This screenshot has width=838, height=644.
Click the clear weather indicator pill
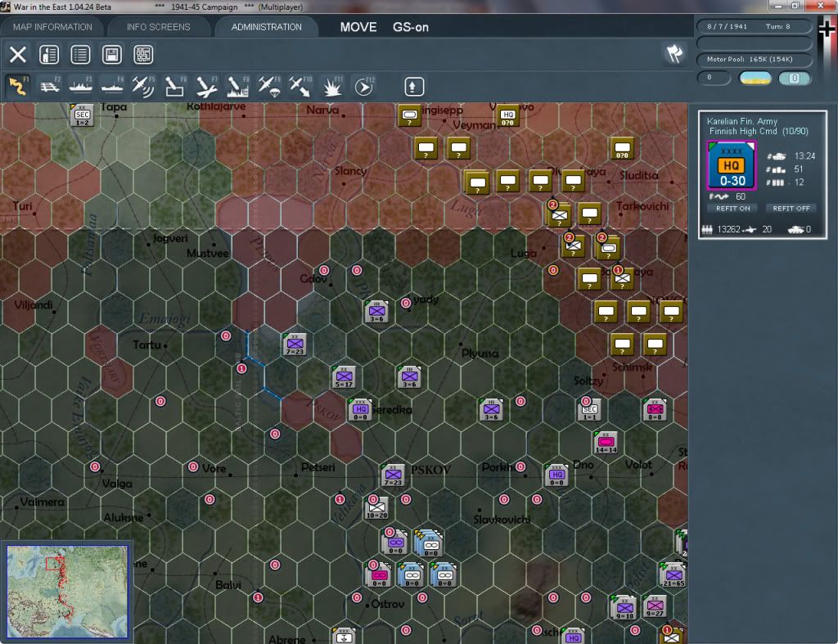tap(755, 78)
